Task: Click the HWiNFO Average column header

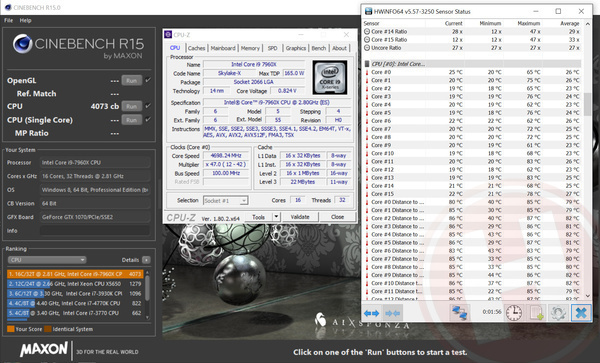Action: [x=570, y=23]
